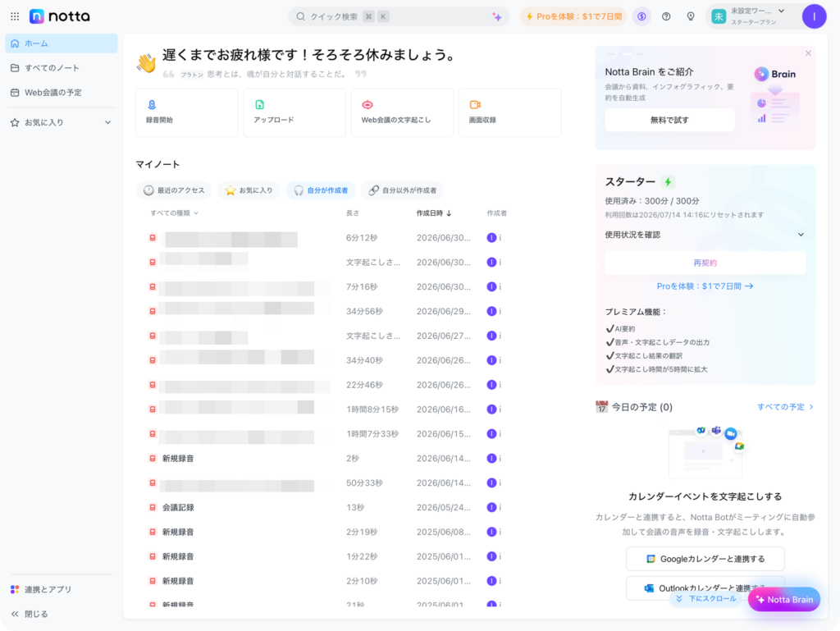Click the Notta logo
Viewport: 840px width, 631px height.
click(59, 16)
